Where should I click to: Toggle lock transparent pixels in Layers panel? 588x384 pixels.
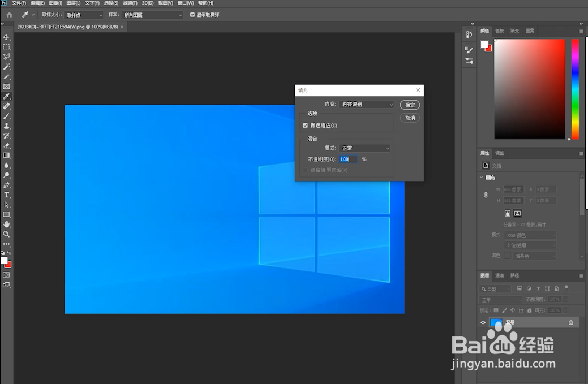click(x=496, y=310)
